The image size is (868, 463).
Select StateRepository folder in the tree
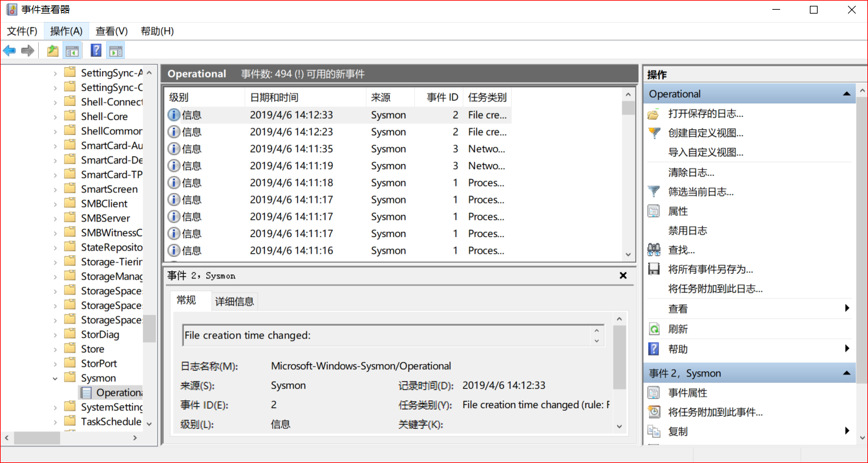point(111,247)
